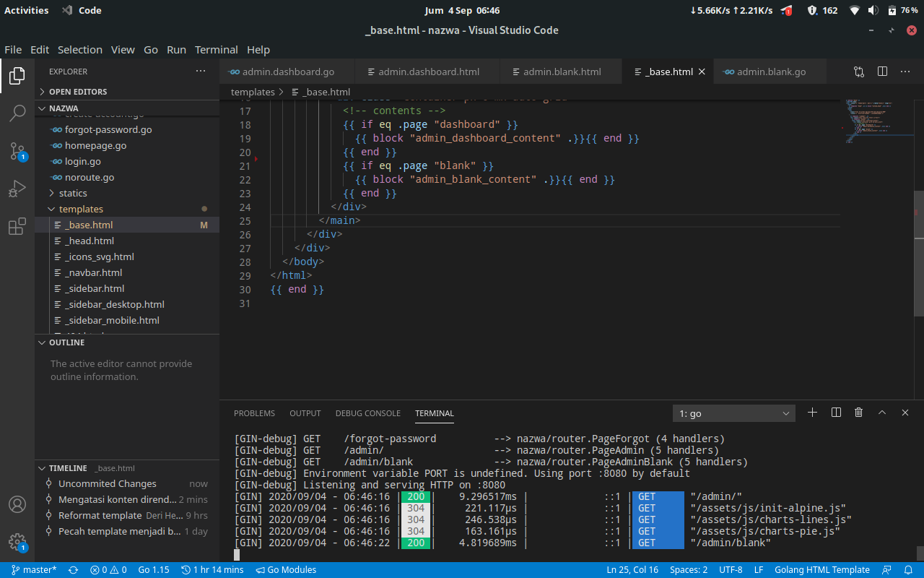Open editor More Actions ellipsis

pos(905,72)
